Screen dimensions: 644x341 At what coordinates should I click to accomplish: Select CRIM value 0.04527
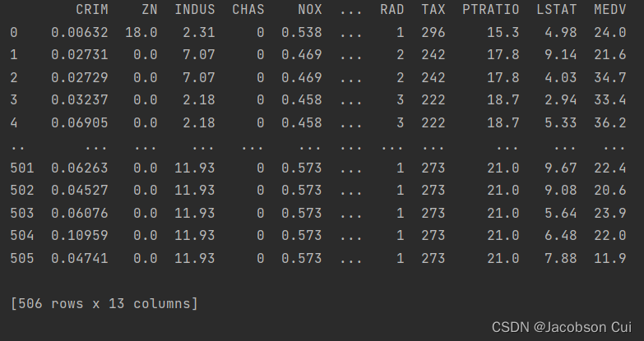(80, 191)
